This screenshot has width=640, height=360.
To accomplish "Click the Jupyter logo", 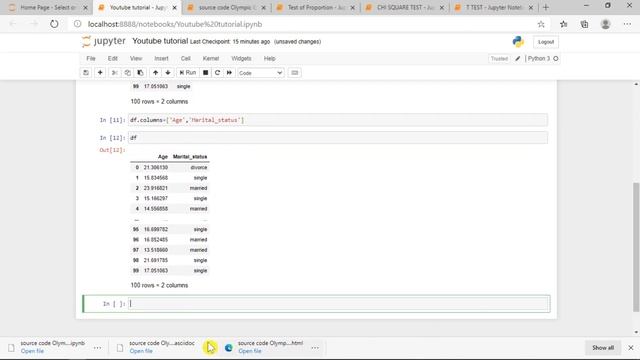I will coord(104,41).
